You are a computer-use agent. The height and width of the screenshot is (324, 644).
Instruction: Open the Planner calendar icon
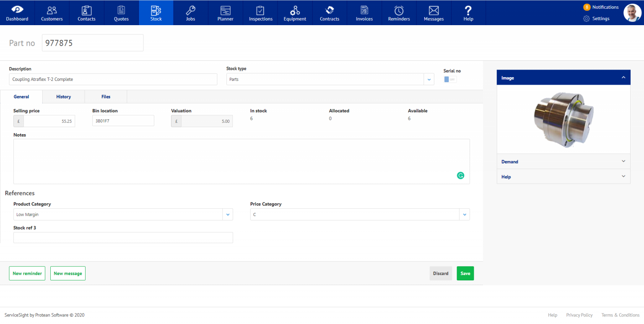tap(225, 9)
